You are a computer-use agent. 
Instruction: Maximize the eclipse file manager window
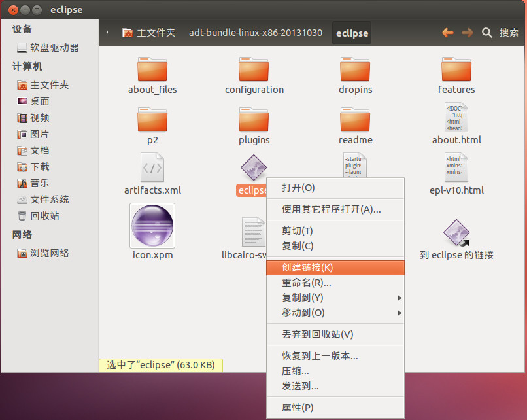[x=37, y=10]
